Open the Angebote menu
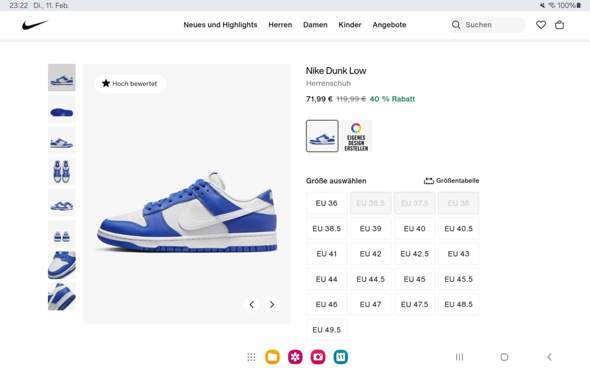The height and width of the screenshot is (368, 590). tap(389, 25)
